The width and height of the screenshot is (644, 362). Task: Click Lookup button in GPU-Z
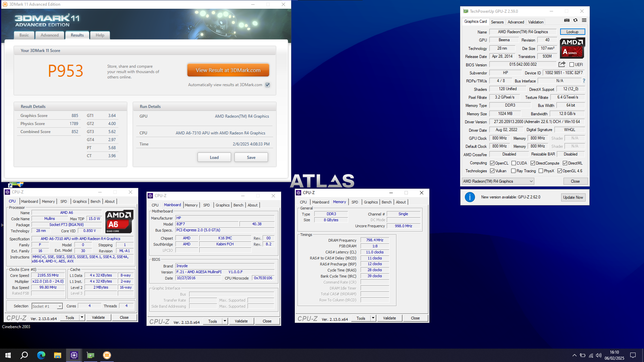pyautogui.click(x=572, y=32)
